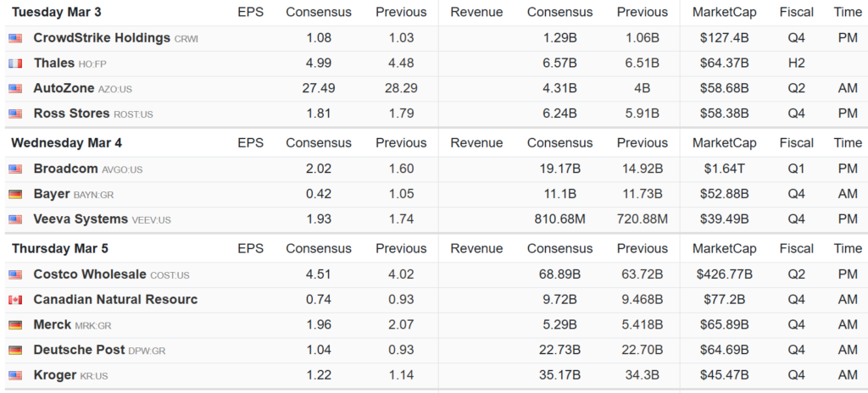868x393 pixels.
Task: Click the US flag next to Kroger
Action: (x=15, y=375)
